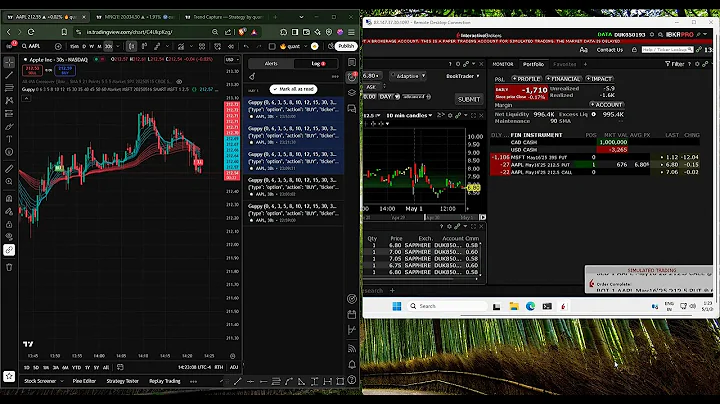The width and height of the screenshot is (720, 404).
Task: Expand the PROFILE section in TWS
Action: [526, 79]
